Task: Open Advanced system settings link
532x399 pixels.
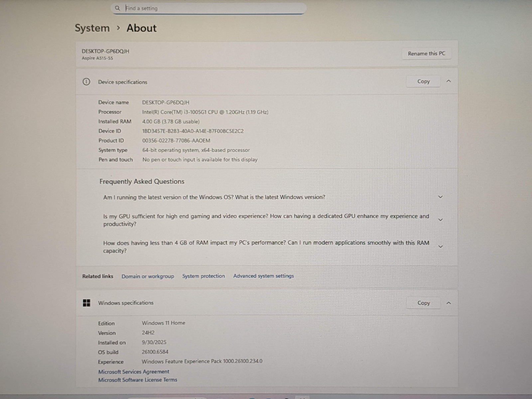Action: click(x=263, y=276)
